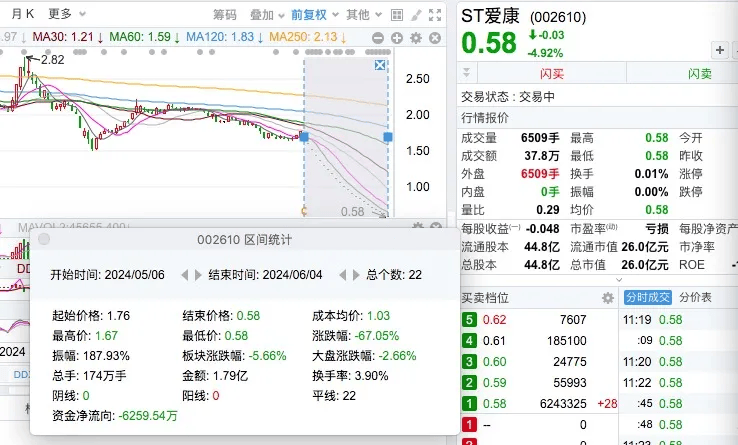Expand the 更多 period dropdown
This screenshot has width=738, height=445.
tap(66, 14)
